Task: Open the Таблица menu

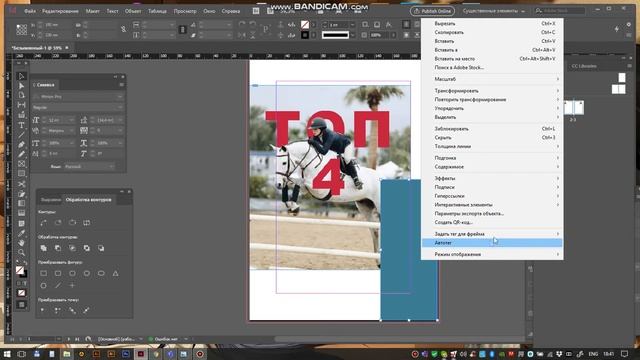Action: (157, 11)
